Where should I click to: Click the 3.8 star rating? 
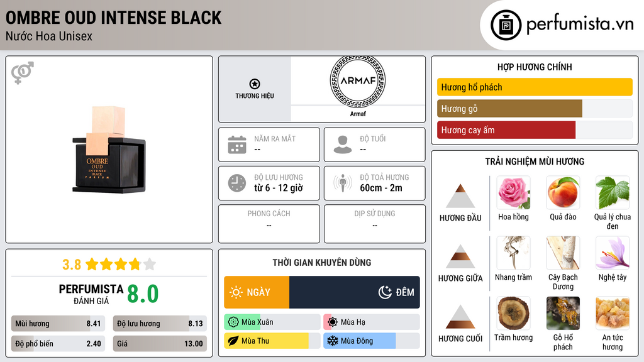(x=109, y=264)
